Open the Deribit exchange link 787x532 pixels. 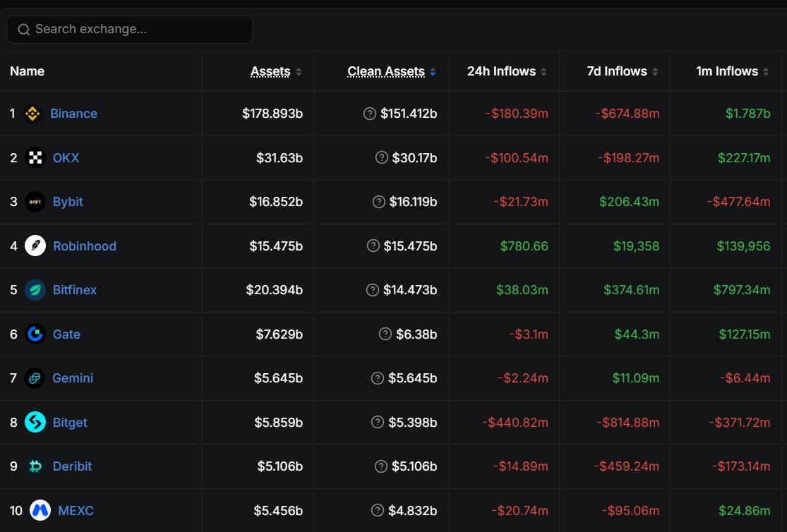point(72,466)
